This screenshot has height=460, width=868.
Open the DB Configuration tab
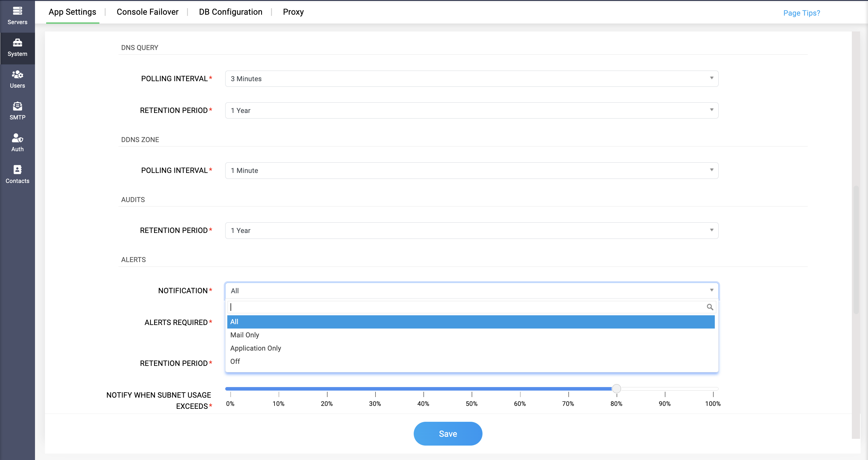click(x=231, y=12)
